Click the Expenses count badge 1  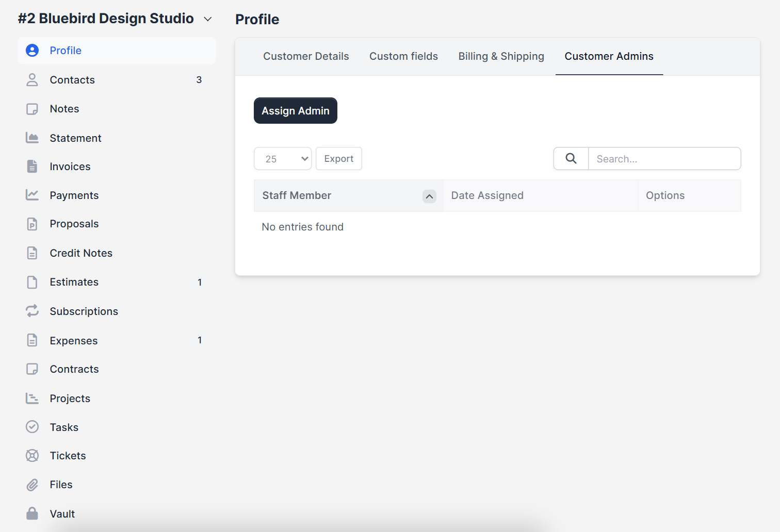tap(200, 340)
